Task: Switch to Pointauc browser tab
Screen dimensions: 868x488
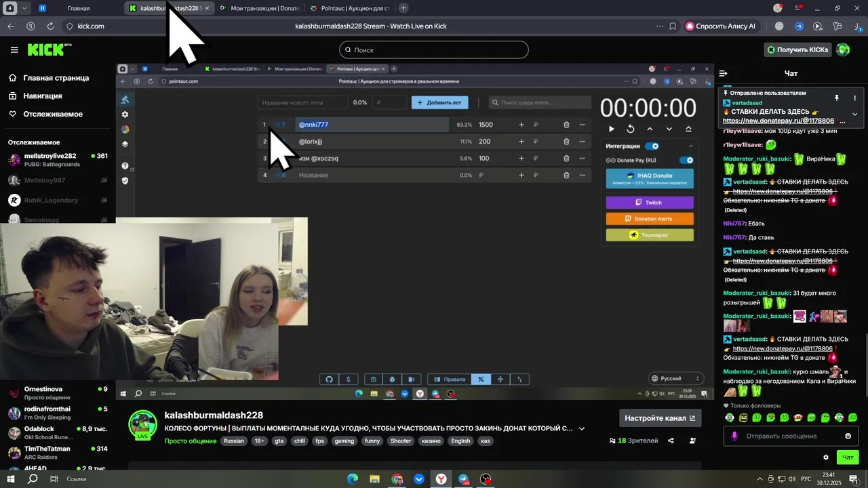Action: (349, 8)
